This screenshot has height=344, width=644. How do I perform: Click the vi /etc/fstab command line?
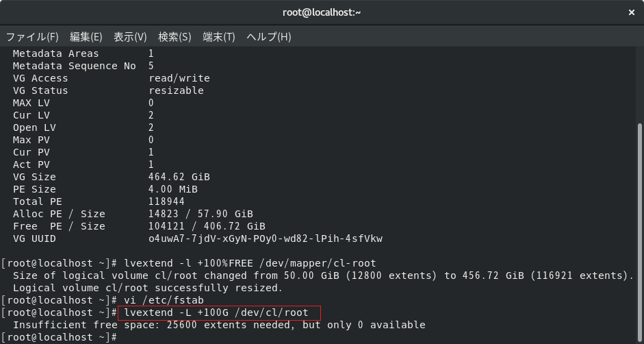(164, 300)
